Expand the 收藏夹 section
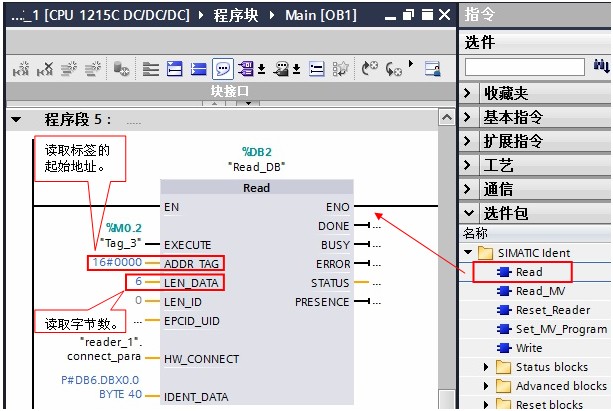This screenshot has height=411, width=613. [468, 93]
